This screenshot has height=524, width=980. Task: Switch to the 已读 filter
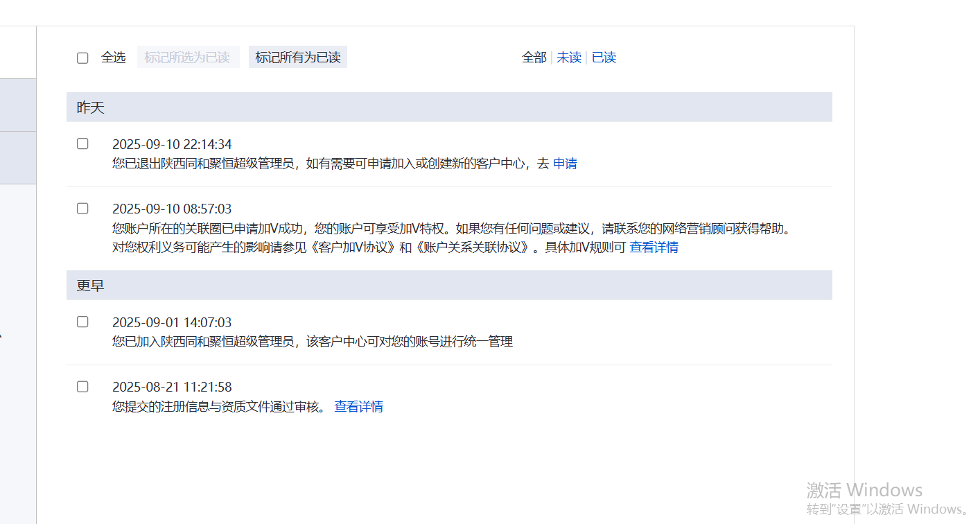pyautogui.click(x=603, y=58)
